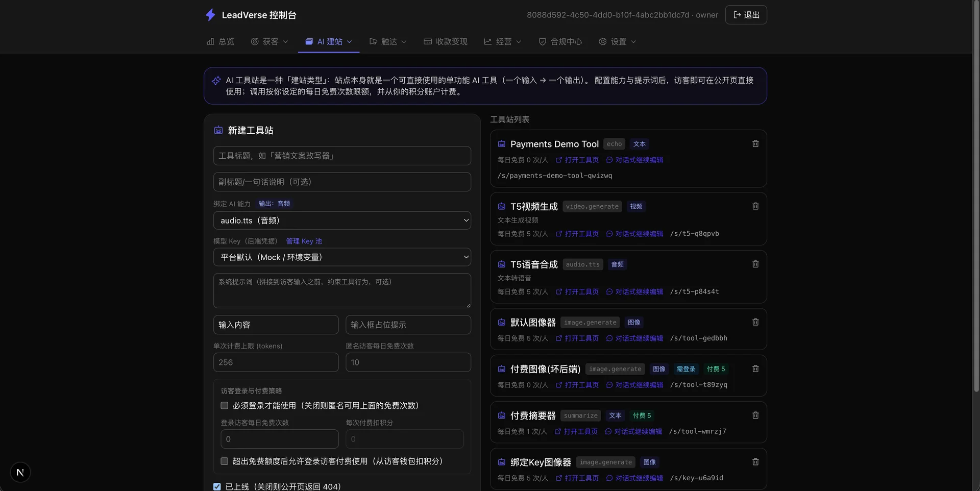Uncheck the 已上线 checkbox
980x491 pixels.
(217, 487)
